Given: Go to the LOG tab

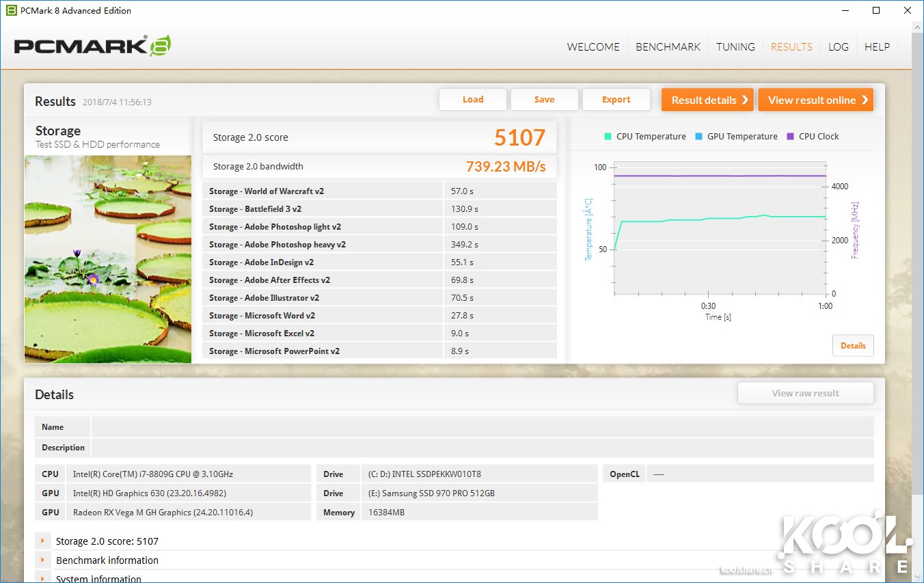Looking at the screenshot, I should coord(838,47).
